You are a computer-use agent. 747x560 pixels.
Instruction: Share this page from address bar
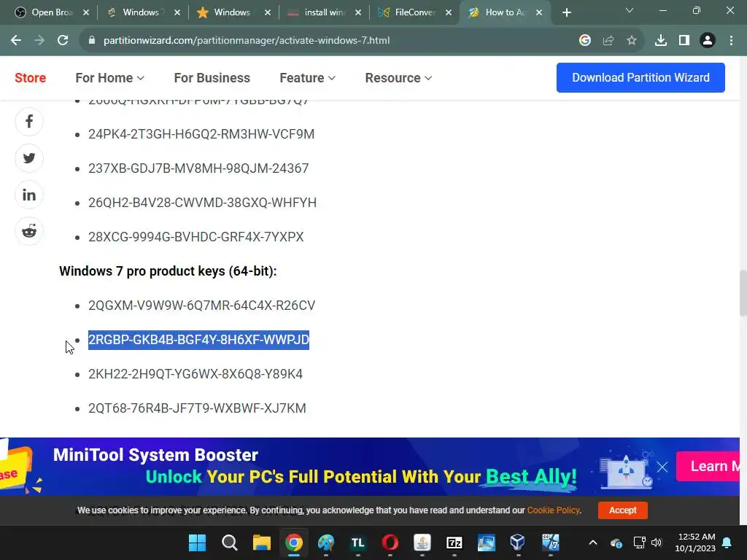[x=608, y=41]
